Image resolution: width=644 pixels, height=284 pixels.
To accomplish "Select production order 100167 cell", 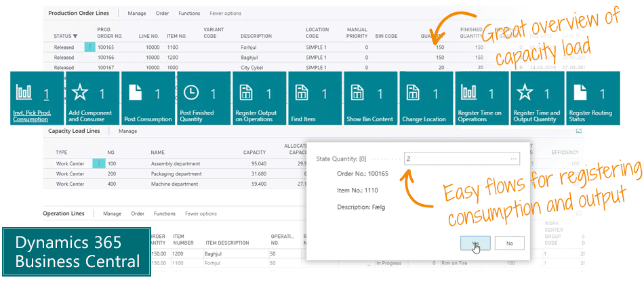I will click(x=106, y=67).
